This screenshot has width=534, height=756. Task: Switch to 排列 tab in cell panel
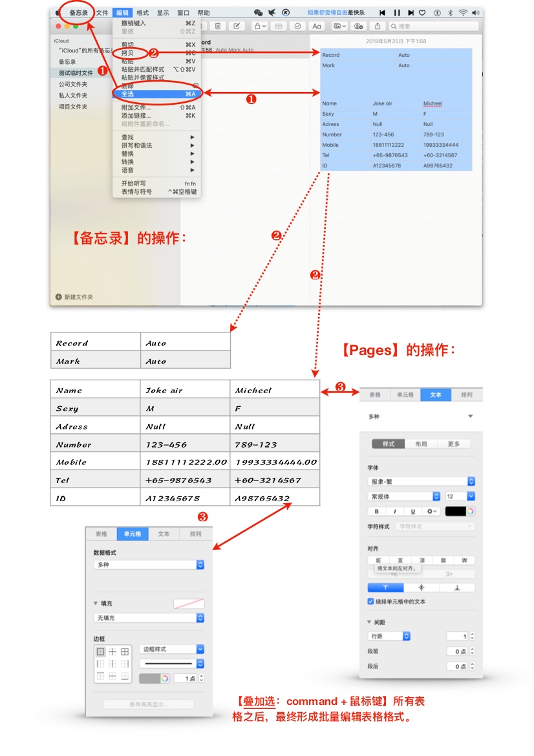(195, 534)
